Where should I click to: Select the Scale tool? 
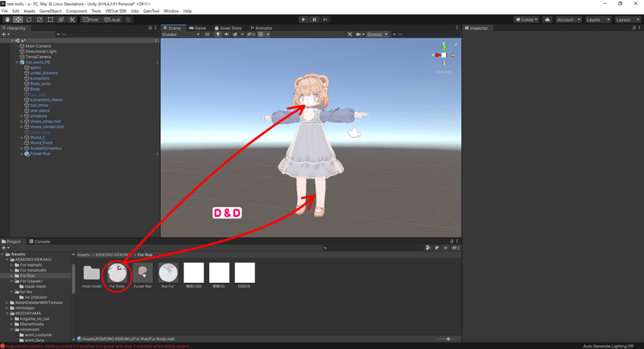[x=39, y=19]
